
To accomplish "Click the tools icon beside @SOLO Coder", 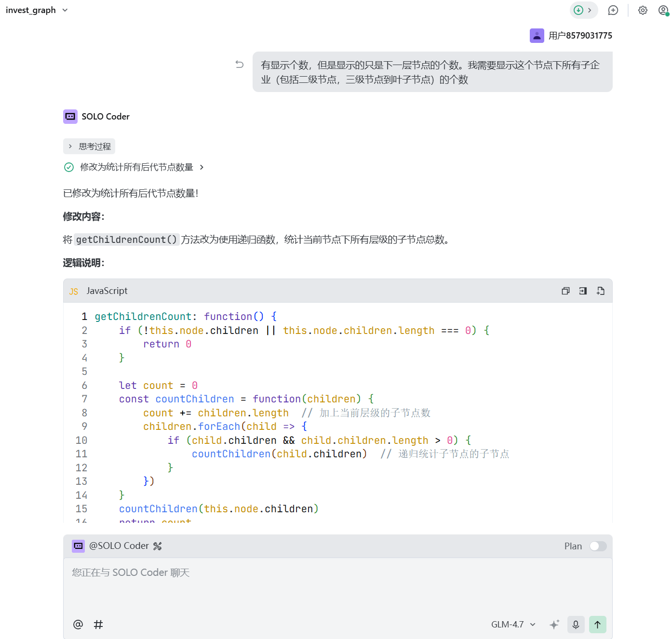I will (x=158, y=546).
